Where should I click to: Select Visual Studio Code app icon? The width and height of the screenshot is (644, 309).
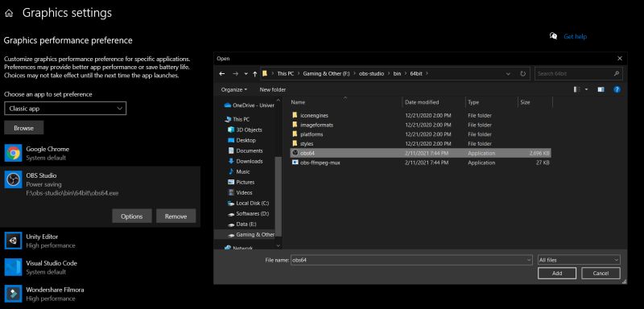13,267
